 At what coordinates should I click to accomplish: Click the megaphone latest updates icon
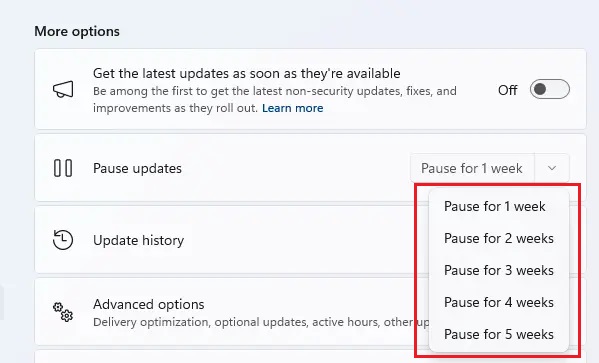click(x=63, y=89)
